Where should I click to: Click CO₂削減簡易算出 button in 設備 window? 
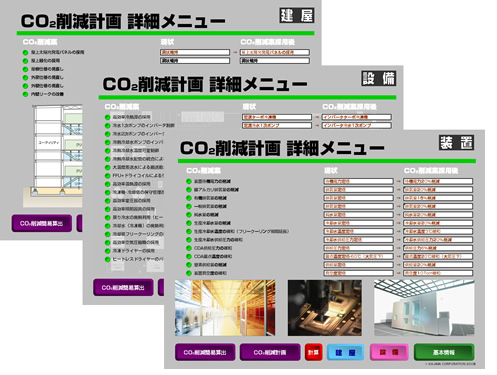(x=123, y=287)
